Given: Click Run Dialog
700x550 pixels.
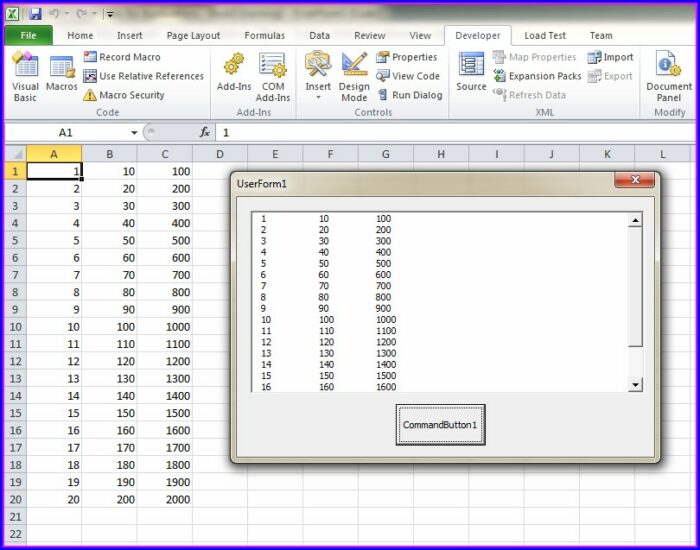Looking at the screenshot, I should click(x=410, y=95).
